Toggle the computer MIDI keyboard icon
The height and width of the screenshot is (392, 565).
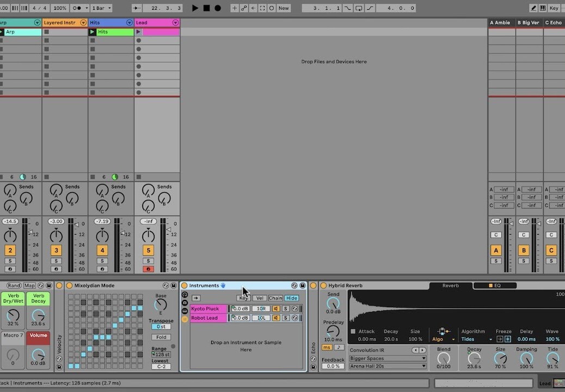(543, 8)
